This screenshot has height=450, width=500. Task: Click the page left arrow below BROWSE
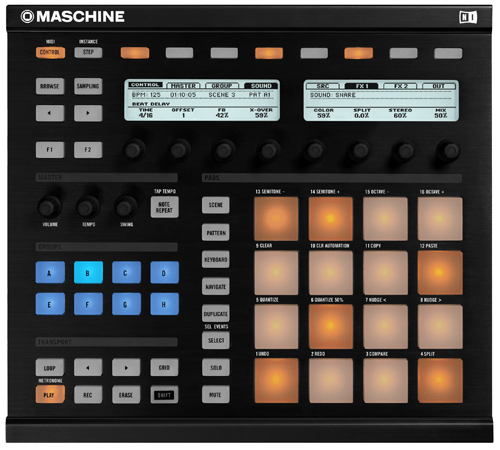point(50,113)
